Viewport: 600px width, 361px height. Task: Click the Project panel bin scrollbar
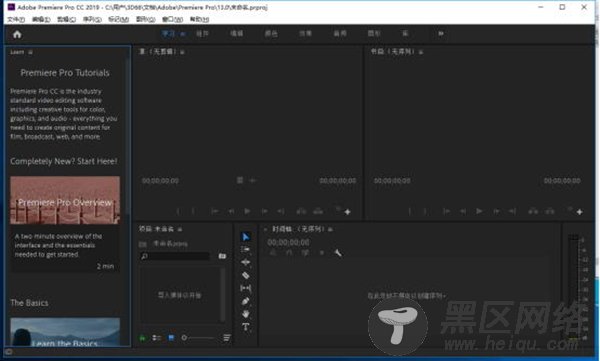click(222, 295)
